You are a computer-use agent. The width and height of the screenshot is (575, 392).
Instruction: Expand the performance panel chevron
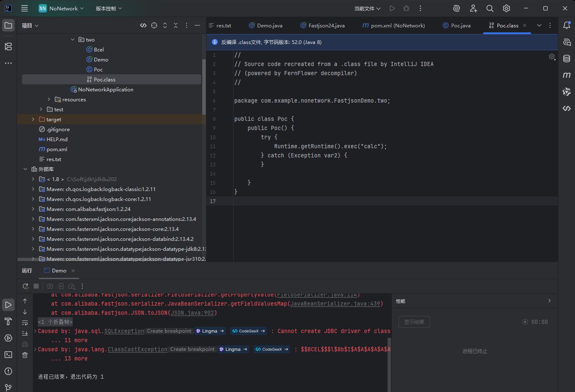[549, 301]
